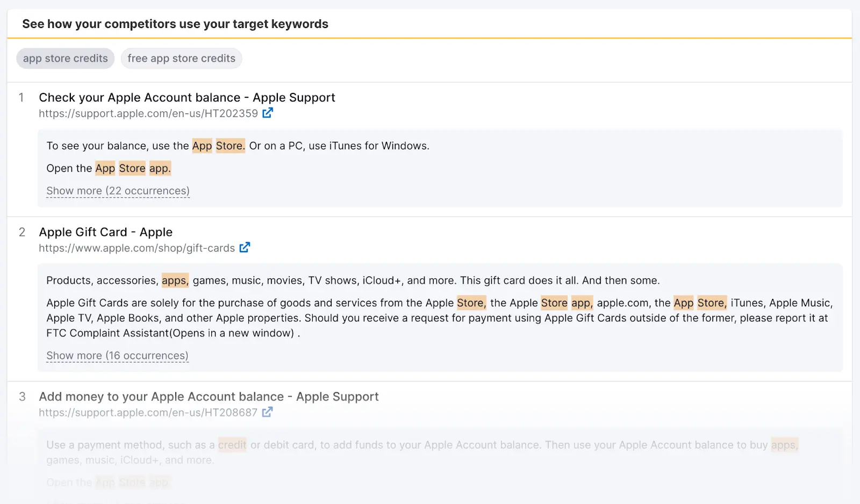Click the panel header about competitor keywords
The width and height of the screenshot is (860, 504).
(175, 24)
